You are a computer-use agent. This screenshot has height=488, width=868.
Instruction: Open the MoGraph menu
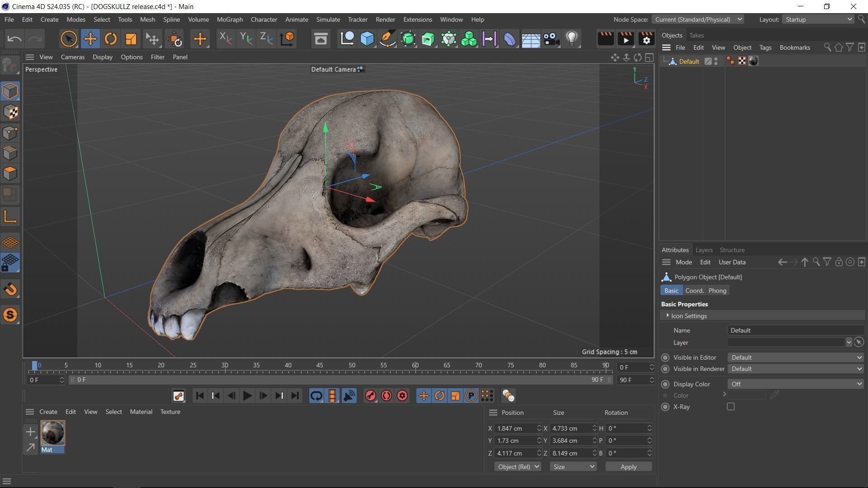coord(230,19)
